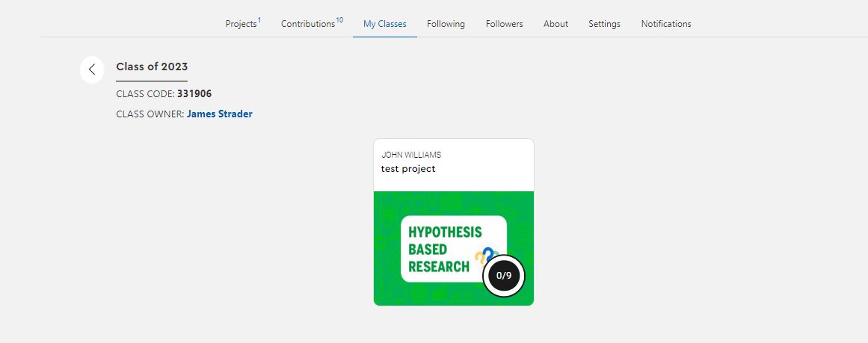This screenshot has width=868, height=343.
Task: Click the CLASS OWNER label
Action: coord(150,114)
